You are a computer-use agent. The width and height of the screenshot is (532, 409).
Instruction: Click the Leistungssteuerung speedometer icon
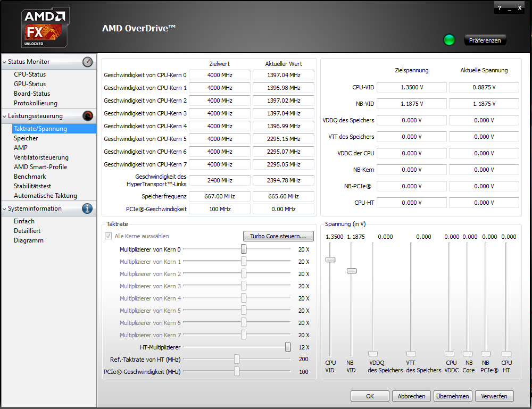pos(88,116)
